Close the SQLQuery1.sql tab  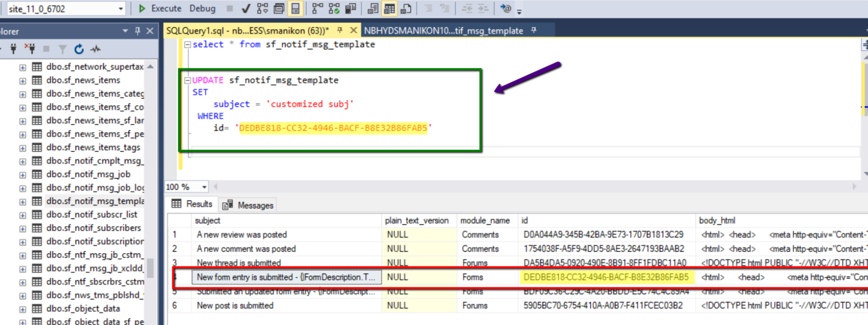click(x=354, y=30)
